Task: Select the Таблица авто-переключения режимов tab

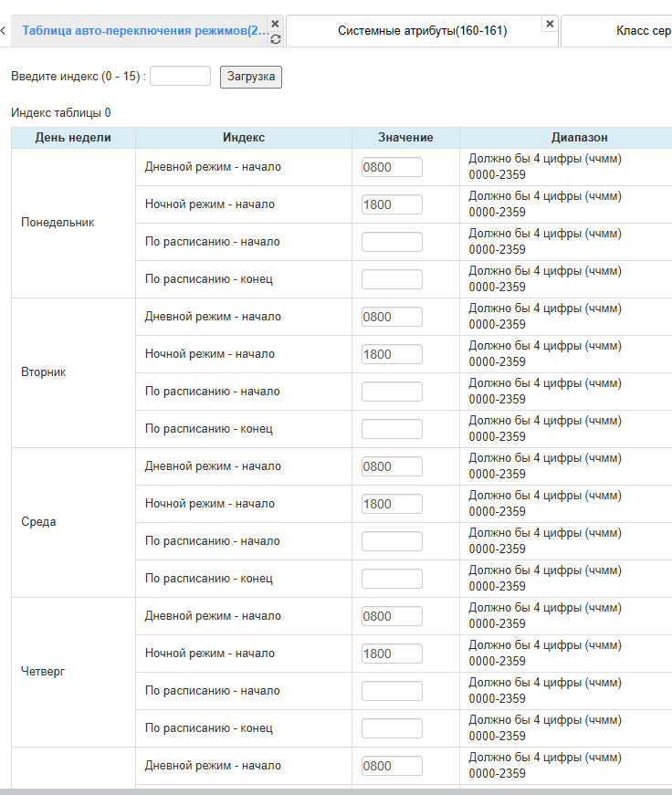Action: click(x=144, y=31)
